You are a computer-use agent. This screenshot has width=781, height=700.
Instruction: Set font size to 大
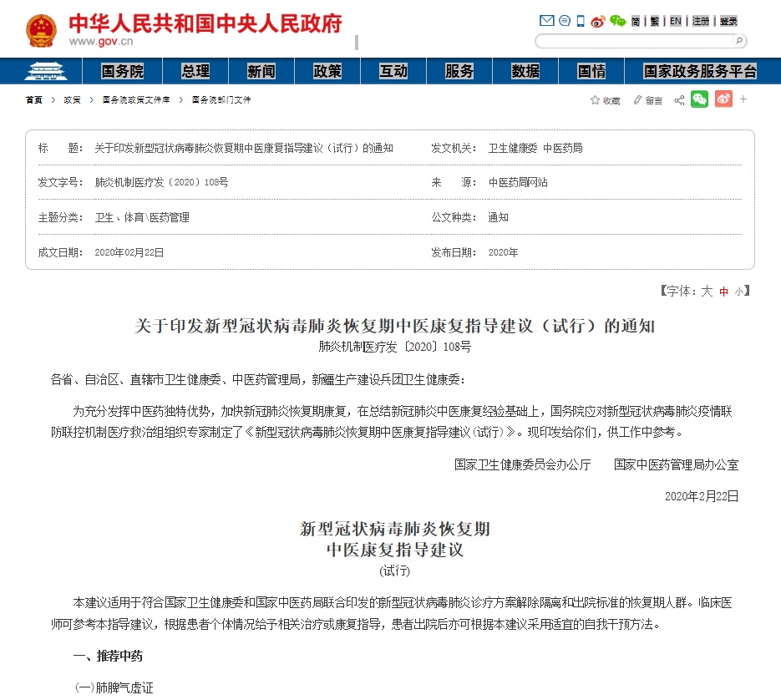tap(707, 292)
